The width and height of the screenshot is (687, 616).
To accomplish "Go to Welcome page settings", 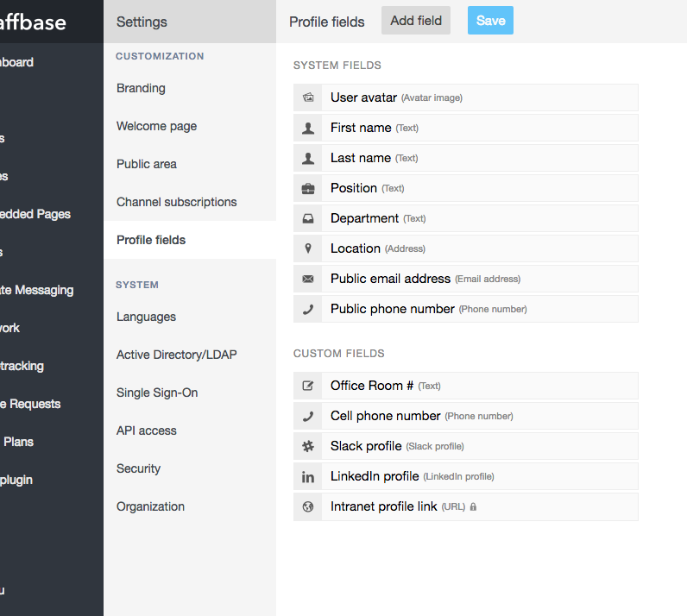I will (x=156, y=126).
